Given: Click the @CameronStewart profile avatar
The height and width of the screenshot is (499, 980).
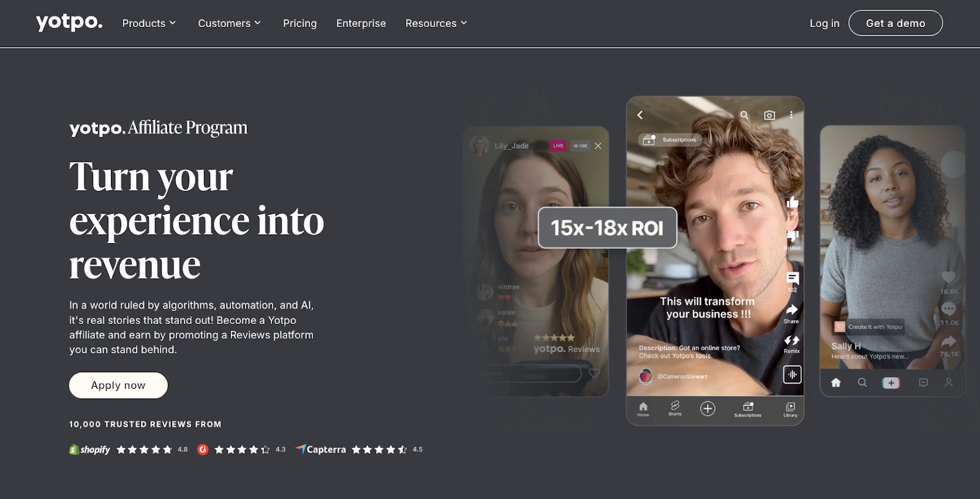Looking at the screenshot, I should [x=646, y=377].
